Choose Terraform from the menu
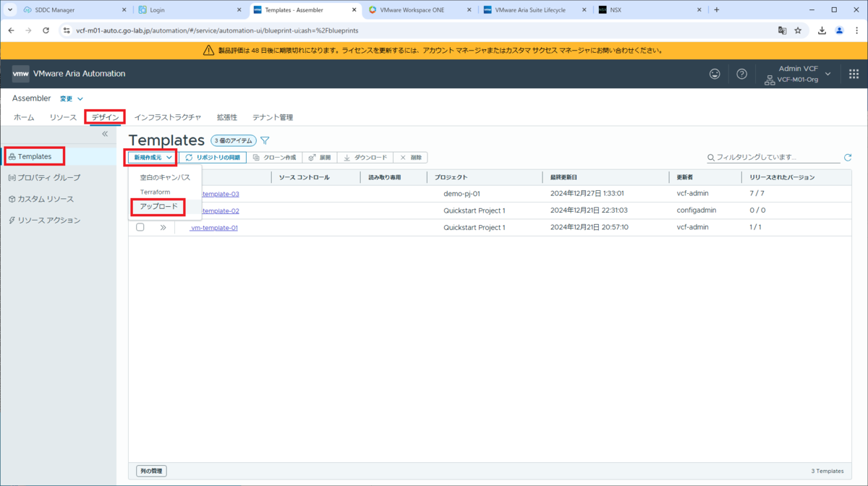Screen dimensions: 868x486 pyautogui.click(x=155, y=192)
